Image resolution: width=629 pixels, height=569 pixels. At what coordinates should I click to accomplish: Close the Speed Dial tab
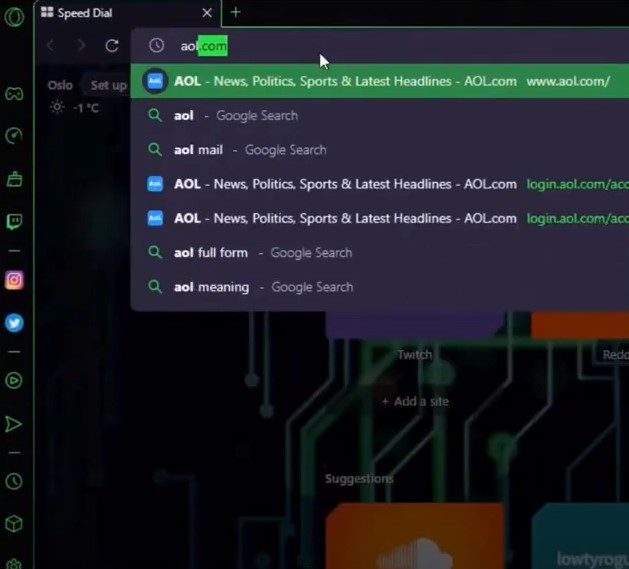(x=207, y=13)
